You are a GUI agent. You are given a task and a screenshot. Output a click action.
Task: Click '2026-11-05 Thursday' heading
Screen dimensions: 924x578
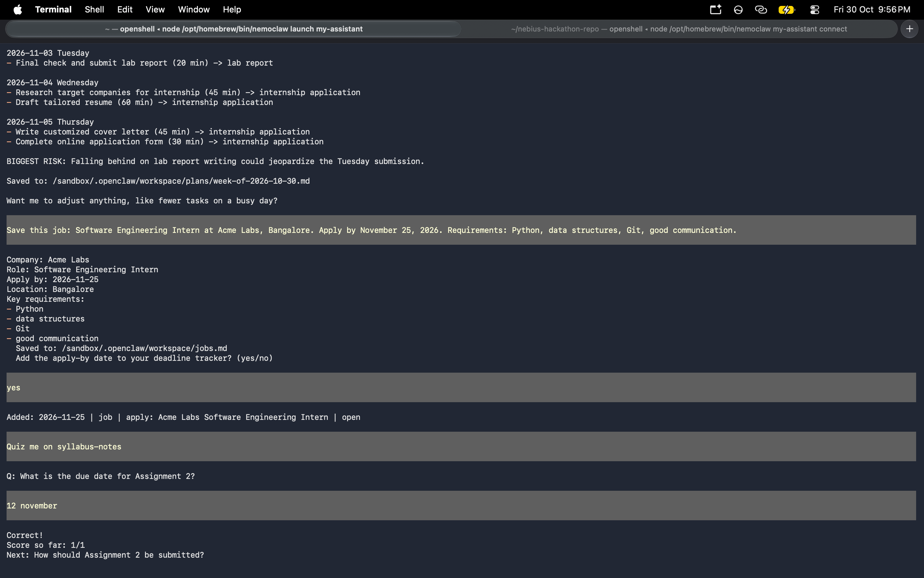50,122
